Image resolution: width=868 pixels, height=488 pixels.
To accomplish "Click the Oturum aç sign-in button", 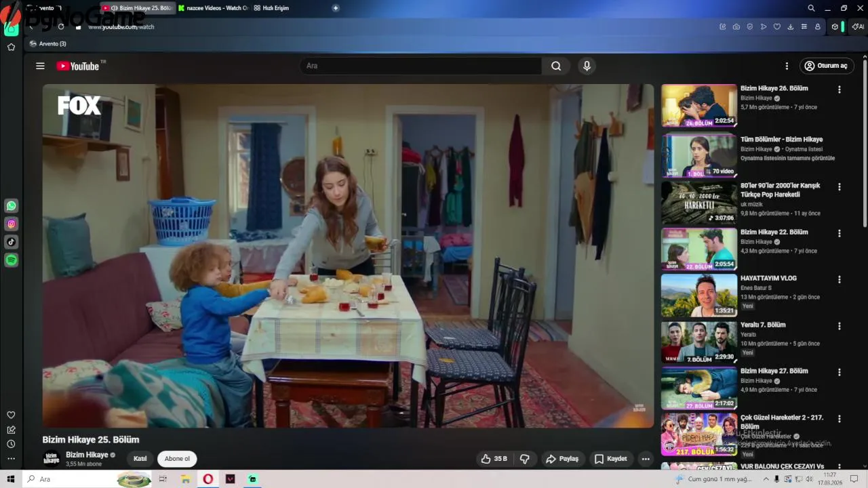I will 827,66.
